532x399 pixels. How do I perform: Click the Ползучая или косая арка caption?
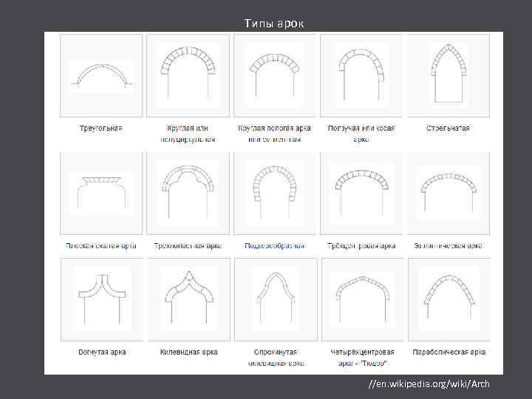(x=361, y=134)
